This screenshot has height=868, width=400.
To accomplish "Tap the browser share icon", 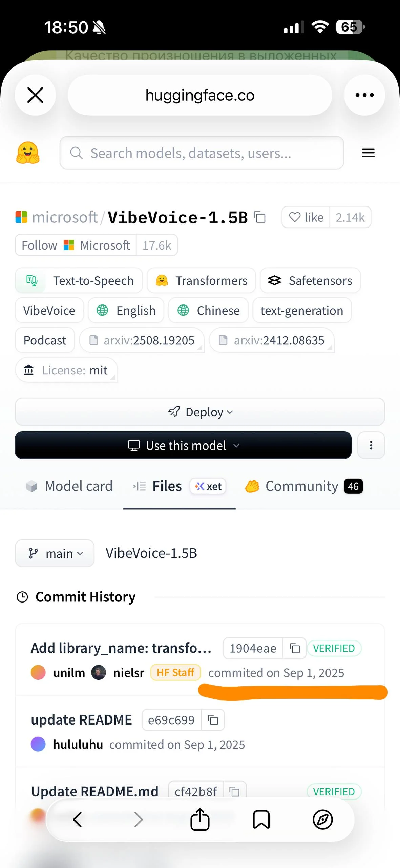I will pos(200,820).
